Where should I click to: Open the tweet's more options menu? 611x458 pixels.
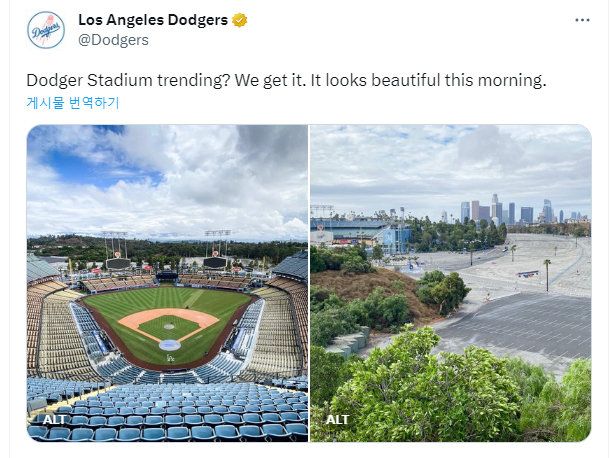pos(582,20)
